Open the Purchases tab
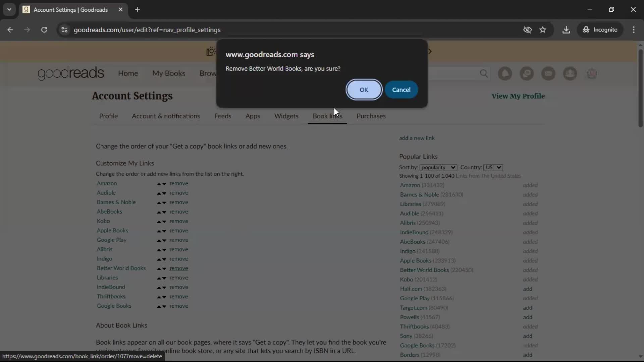Viewport: 644px width, 362px height. (371, 116)
